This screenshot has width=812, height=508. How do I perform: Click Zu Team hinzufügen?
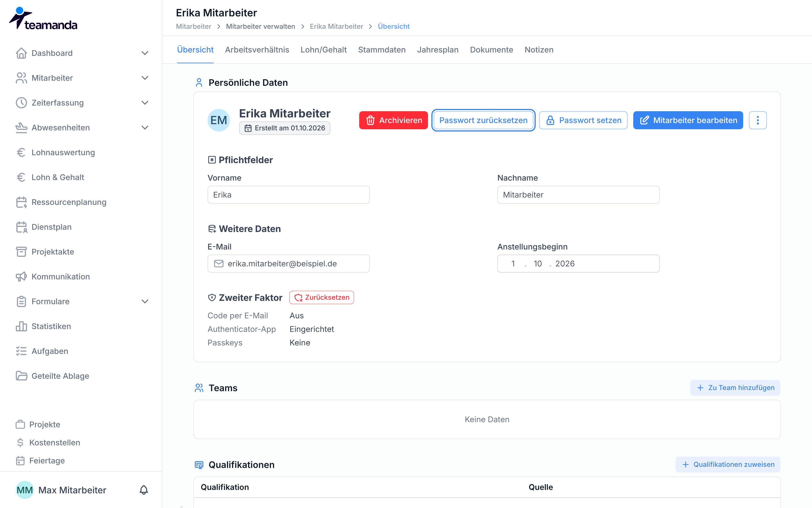tap(735, 388)
